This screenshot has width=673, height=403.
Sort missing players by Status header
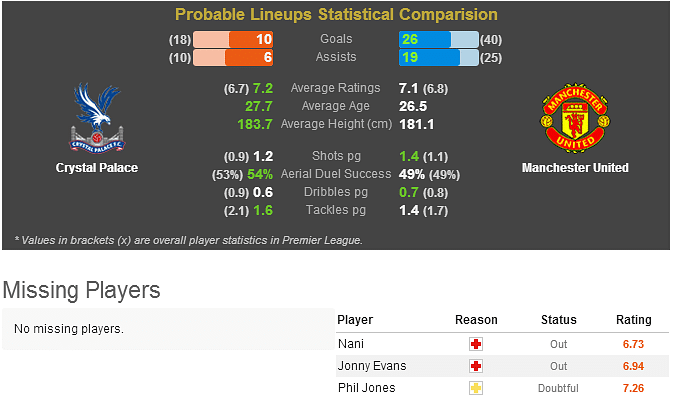coord(558,320)
